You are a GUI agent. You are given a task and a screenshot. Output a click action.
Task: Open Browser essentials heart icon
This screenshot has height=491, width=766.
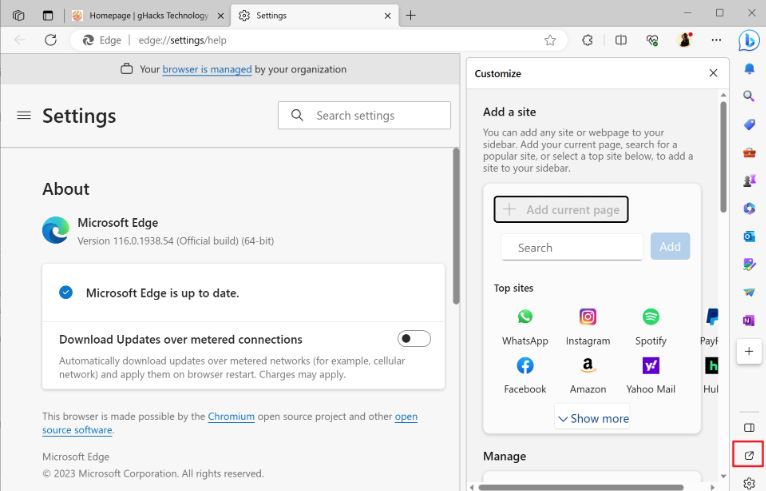click(x=652, y=40)
